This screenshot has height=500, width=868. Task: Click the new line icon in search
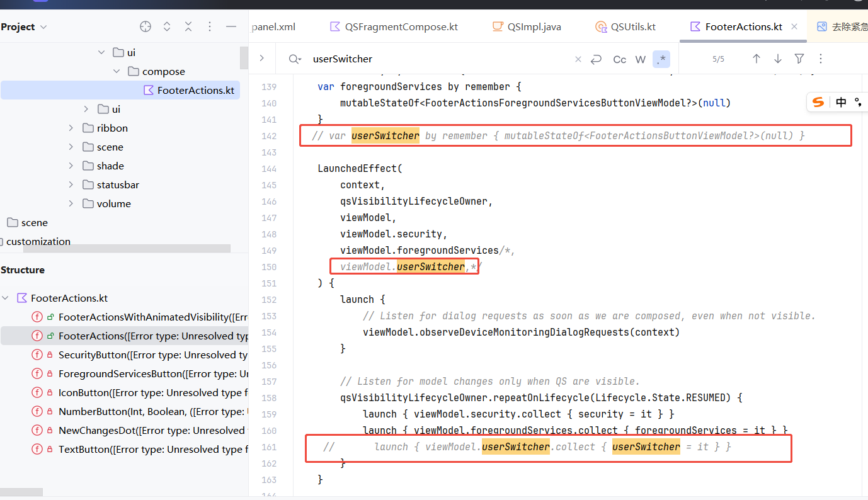(x=596, y=59)
